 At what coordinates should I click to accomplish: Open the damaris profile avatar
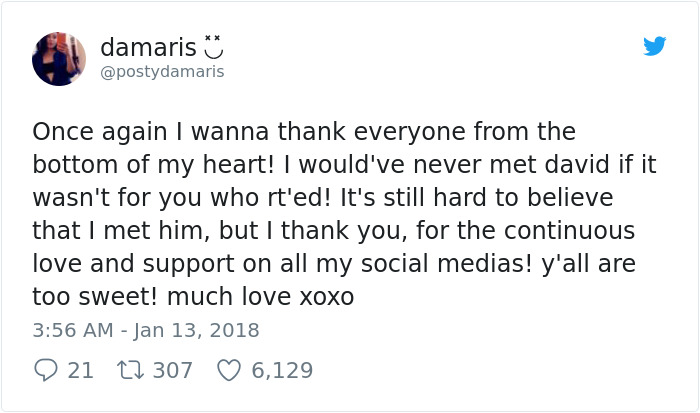pos(59,58)
